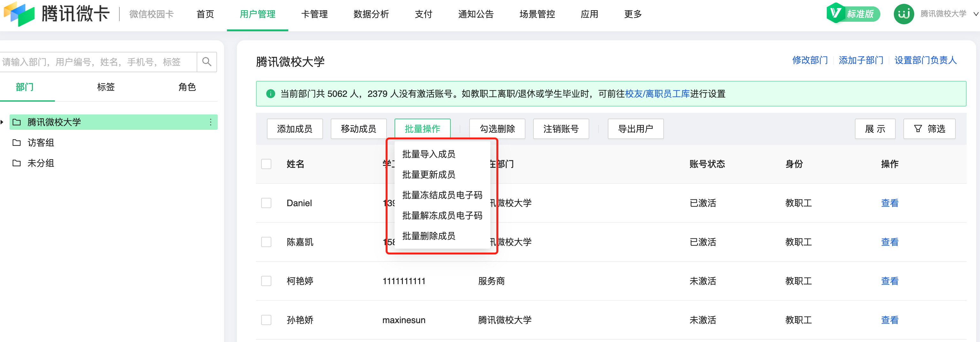Expand the 腾讯微校大学 tree arrow
Image resolution: width=980 pixels, height=342 pixels.
tap(2, 122)
